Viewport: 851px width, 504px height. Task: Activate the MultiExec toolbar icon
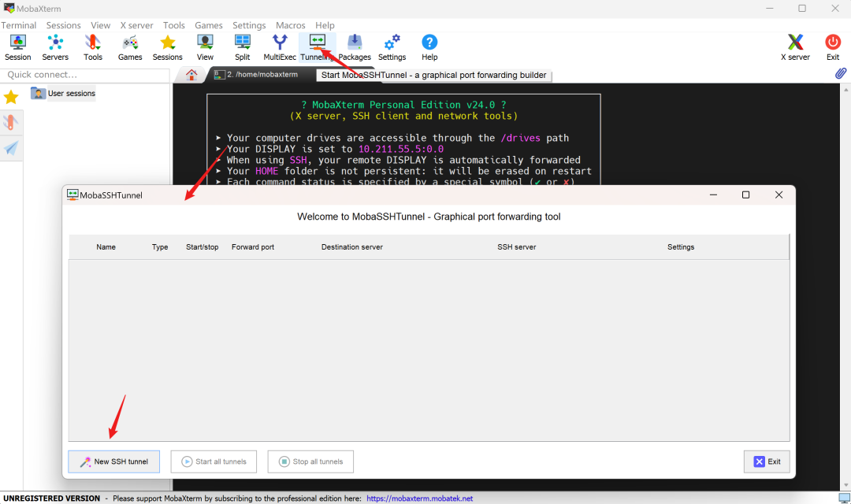pos(280,47)
